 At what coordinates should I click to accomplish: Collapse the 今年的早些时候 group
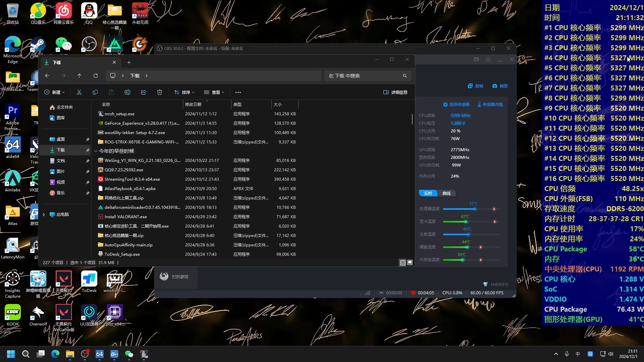[x=96, y=151]
